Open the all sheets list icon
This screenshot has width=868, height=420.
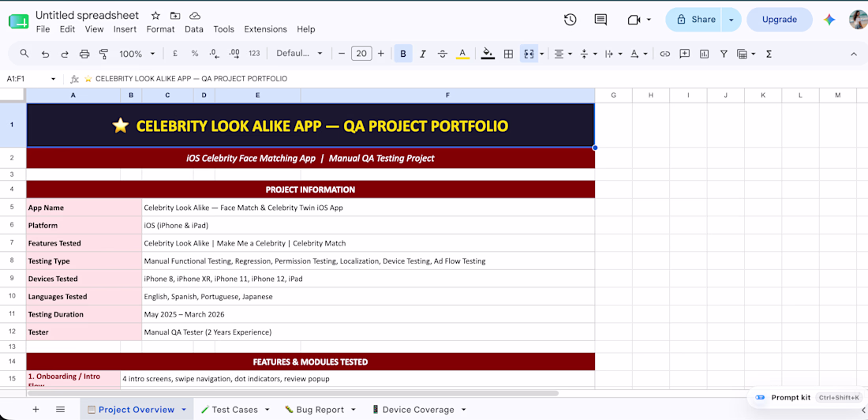(60, 410)
